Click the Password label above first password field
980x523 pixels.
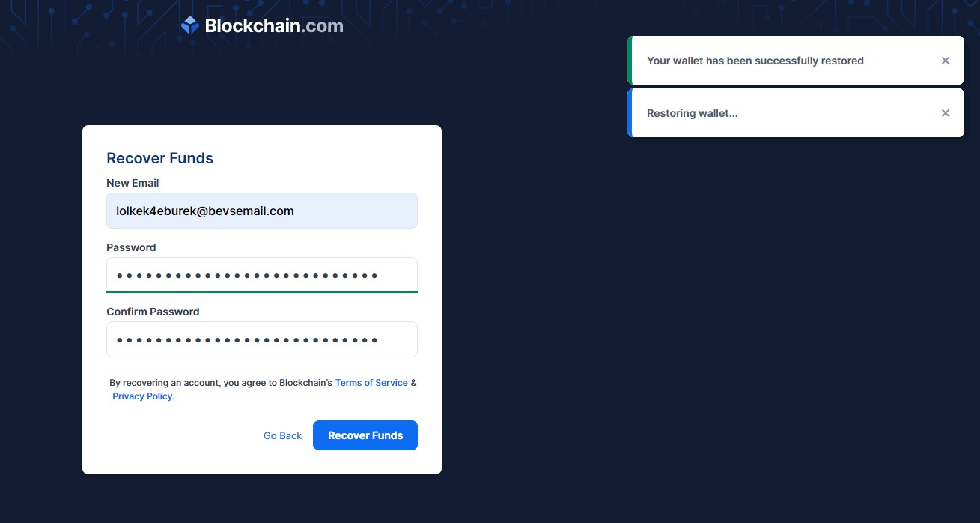click(131, 247)
